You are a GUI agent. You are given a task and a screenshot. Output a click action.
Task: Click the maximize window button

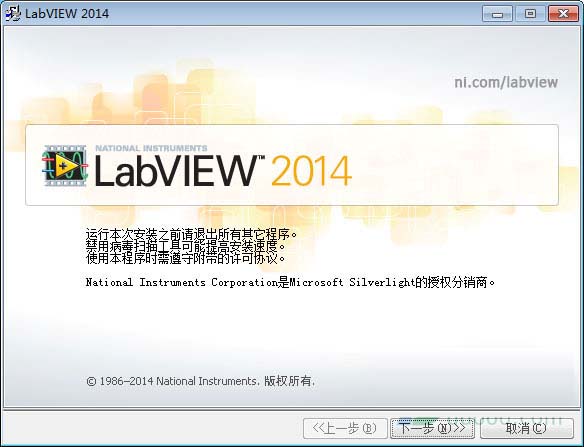(530, 14)
